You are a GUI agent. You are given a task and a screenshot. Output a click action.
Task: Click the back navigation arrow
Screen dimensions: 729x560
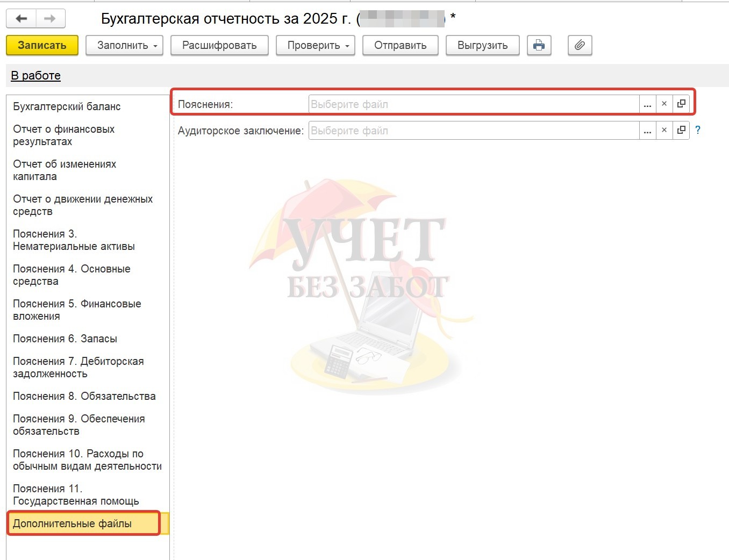[22, 19]
